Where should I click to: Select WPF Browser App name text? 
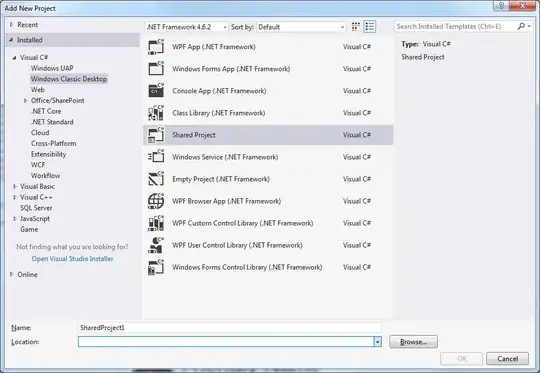[227, 201]
